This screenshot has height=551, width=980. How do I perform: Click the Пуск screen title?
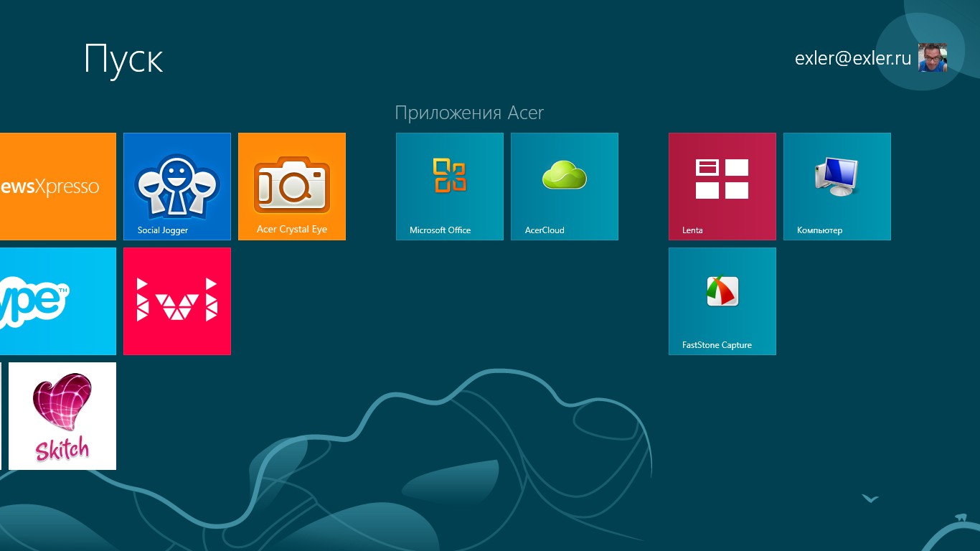pos(123,59)
